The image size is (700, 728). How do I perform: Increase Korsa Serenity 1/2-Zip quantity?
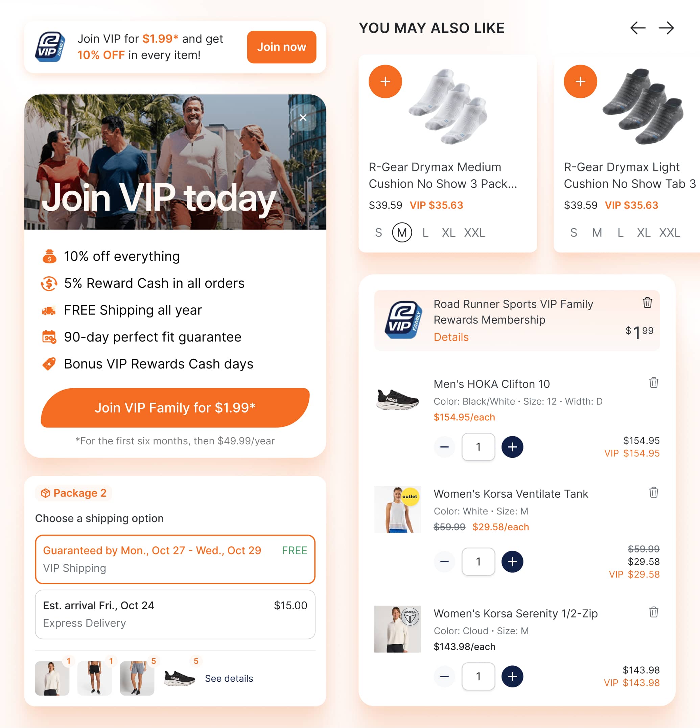point(512,676)
